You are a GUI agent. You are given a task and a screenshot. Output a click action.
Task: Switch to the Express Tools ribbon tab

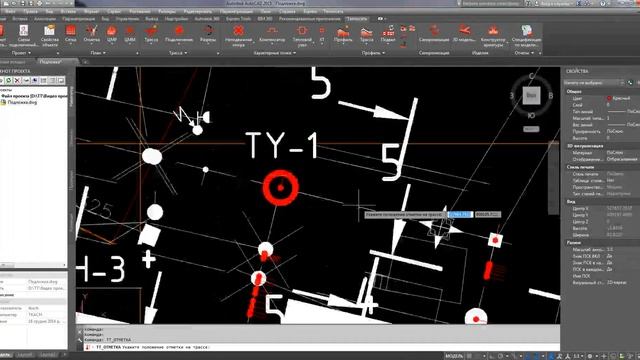(238, 19)
